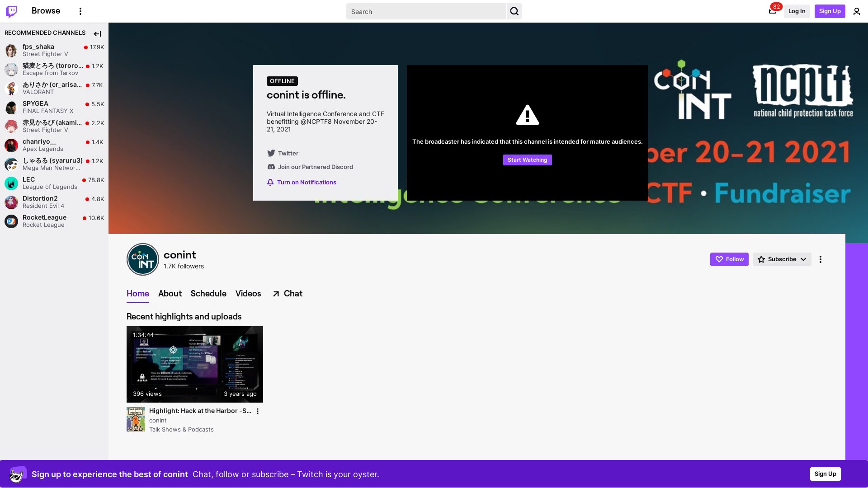The height and width of the screenshot is (488, 868).
Task: Click Recent highlights and uploads heading
Action: tap(184, 317)
